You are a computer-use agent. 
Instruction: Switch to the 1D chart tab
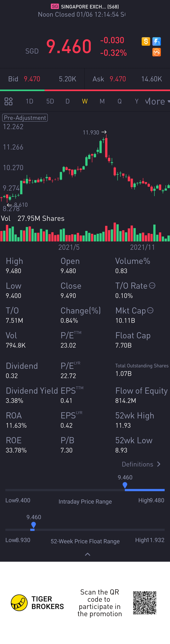[30, 101]
